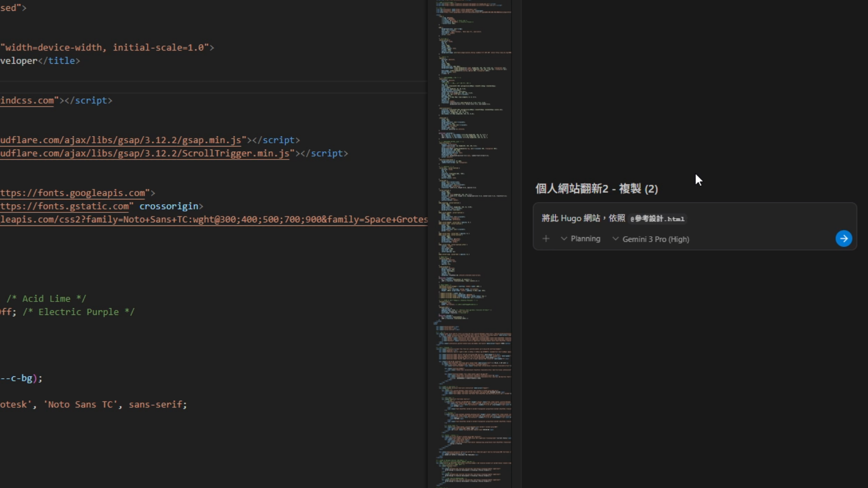Image resolution: width=868 pixels, height=488 pixels.
Task: Open the Planning mode dropdown
Action: coord(580,239)
